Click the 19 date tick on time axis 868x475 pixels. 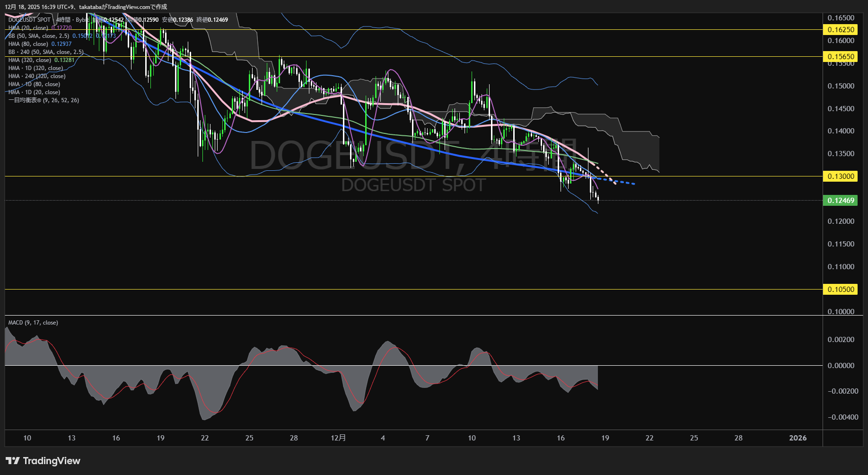(x=605, y=438)
